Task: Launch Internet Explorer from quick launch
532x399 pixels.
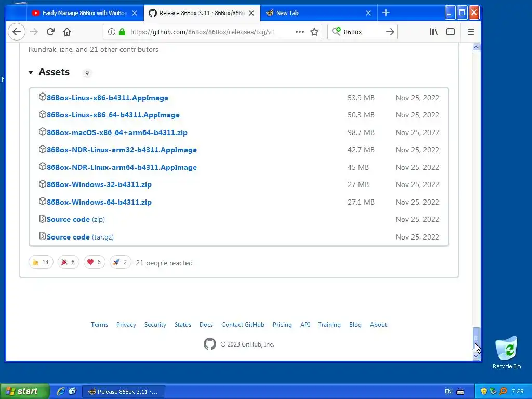Action: pyautogui.click(x=61, y=391)
